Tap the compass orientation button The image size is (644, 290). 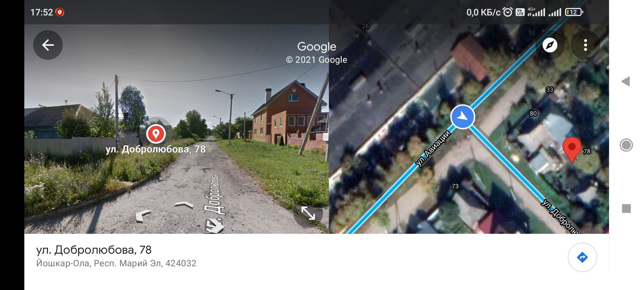click(x=550, y=45)
